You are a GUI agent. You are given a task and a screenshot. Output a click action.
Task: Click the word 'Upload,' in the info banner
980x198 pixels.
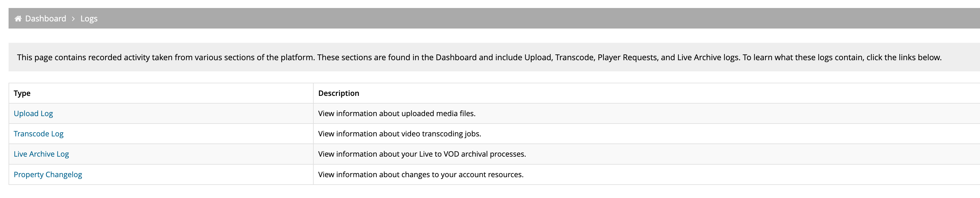coord(538,57)
